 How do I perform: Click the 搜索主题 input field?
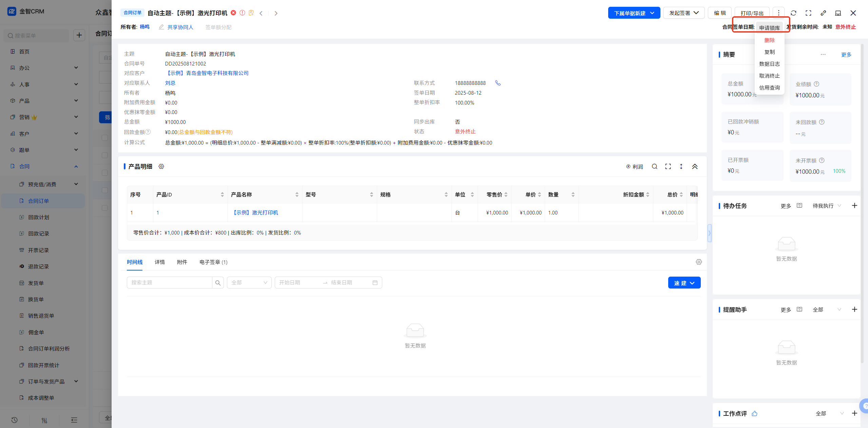pos(169,282)
